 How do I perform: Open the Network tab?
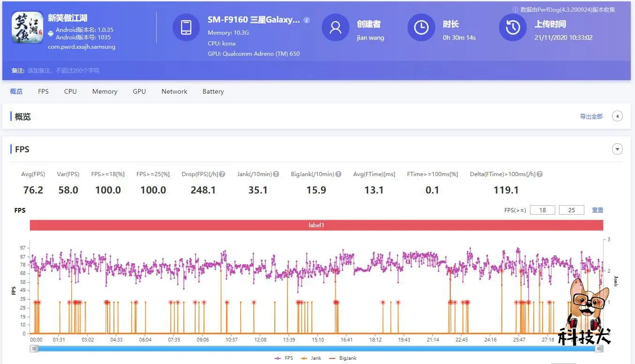point(174,91)
